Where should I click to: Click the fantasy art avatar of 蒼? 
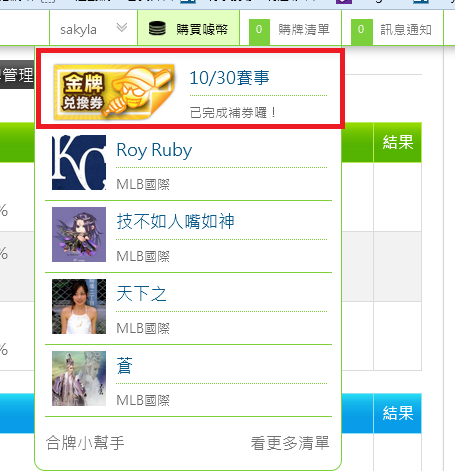79,378
